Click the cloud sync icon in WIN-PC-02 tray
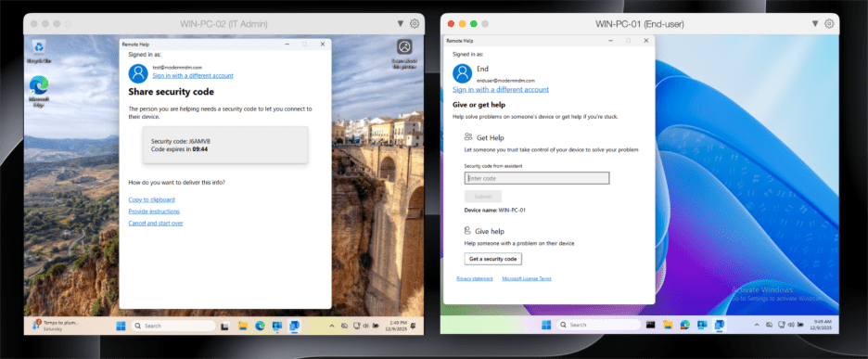868x359 pixels. (x=344, y=326)
